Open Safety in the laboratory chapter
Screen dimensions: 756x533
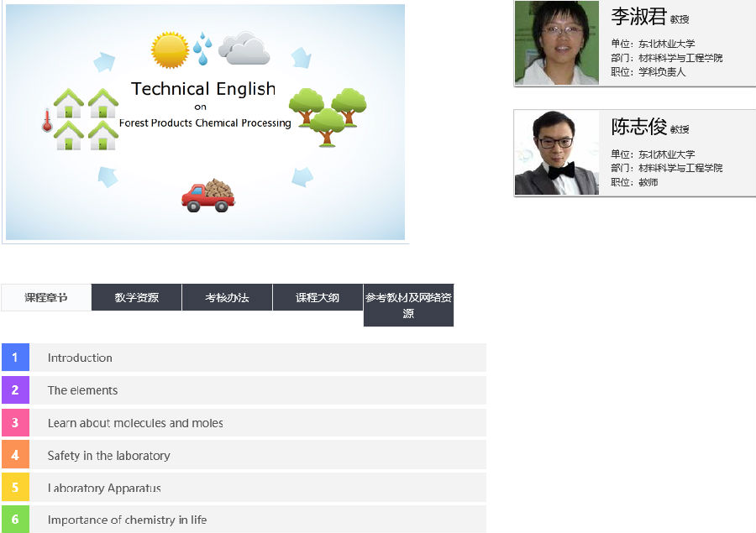click(x=108, y=456)
